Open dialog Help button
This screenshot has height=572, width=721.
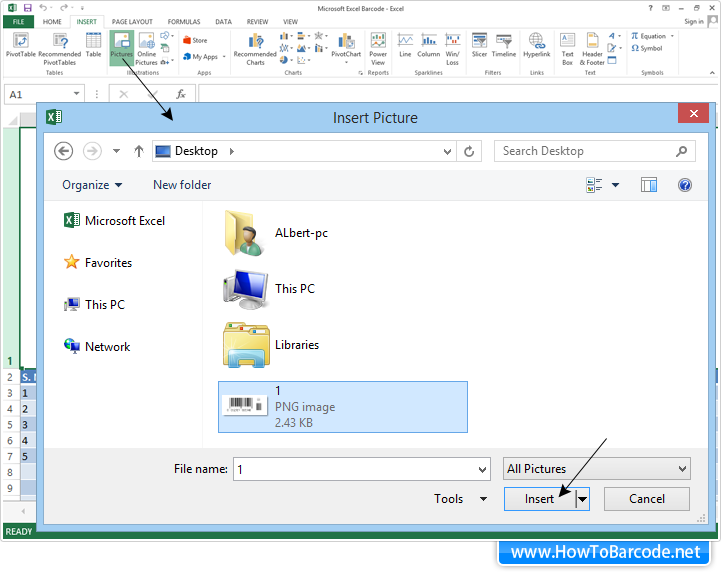click(685, 185)
